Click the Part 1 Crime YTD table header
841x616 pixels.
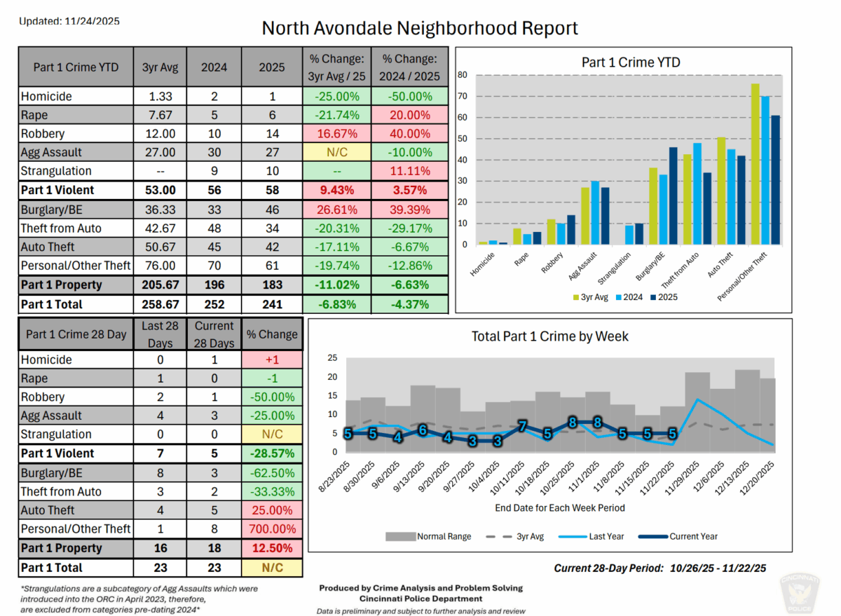74,66
